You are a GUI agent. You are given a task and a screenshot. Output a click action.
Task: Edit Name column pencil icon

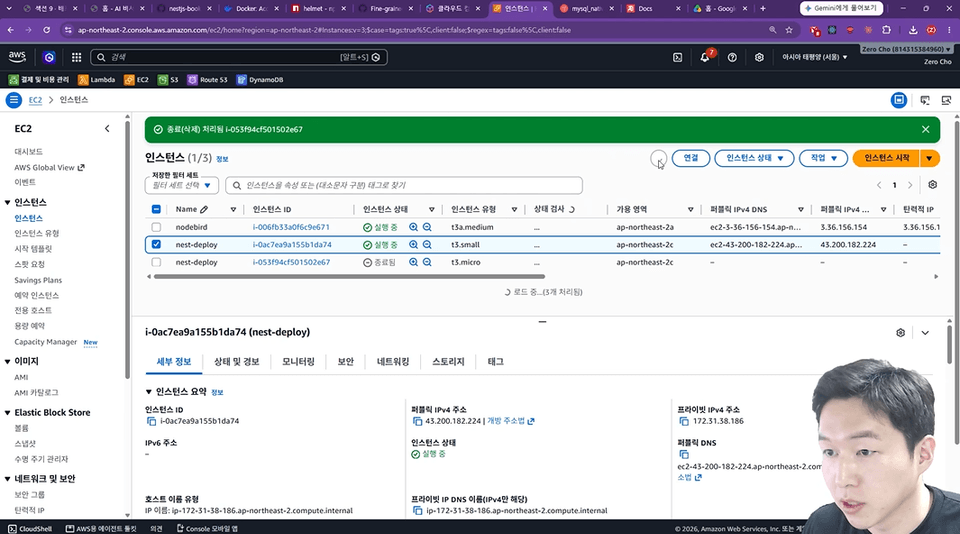point(204,209)
